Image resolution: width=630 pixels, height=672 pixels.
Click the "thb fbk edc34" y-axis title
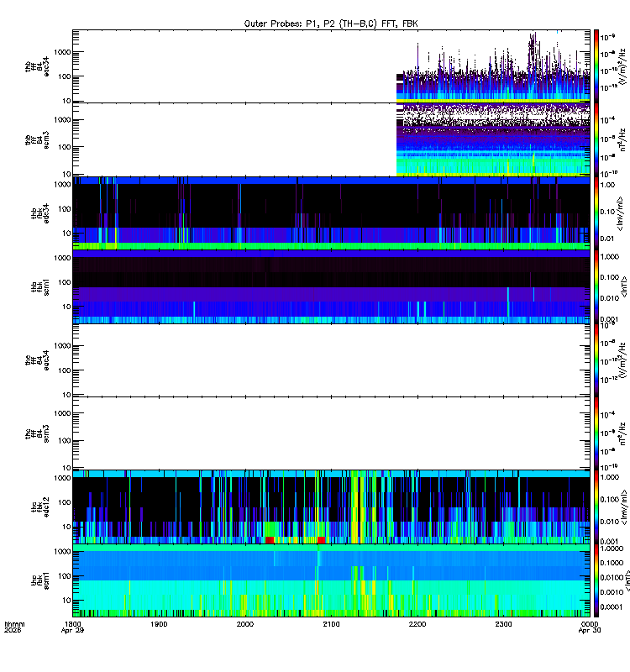[x=40, y=213]
